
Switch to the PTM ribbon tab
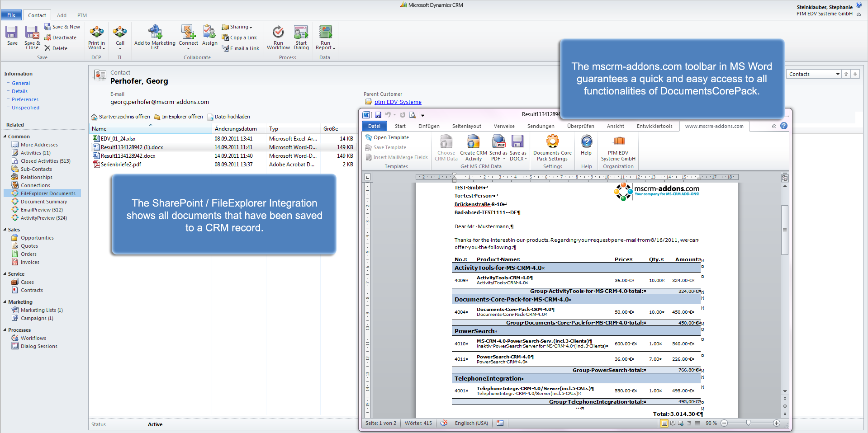(82, 15)
